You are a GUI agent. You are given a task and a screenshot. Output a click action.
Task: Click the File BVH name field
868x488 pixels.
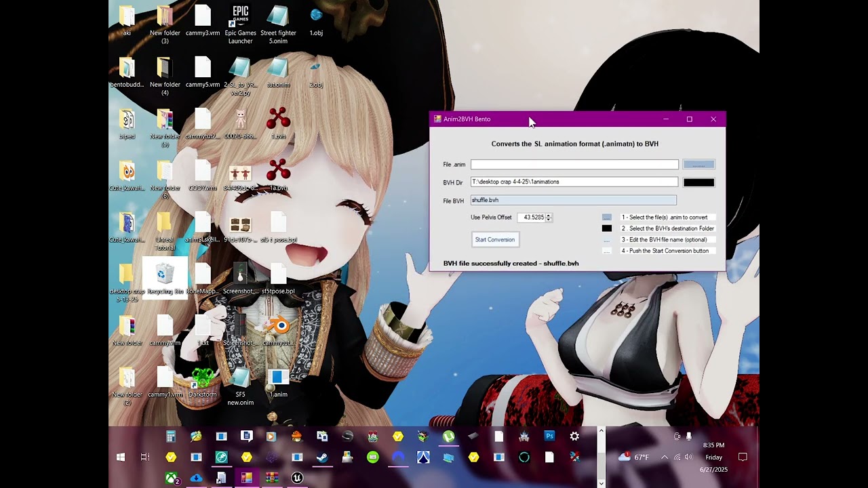574,201
